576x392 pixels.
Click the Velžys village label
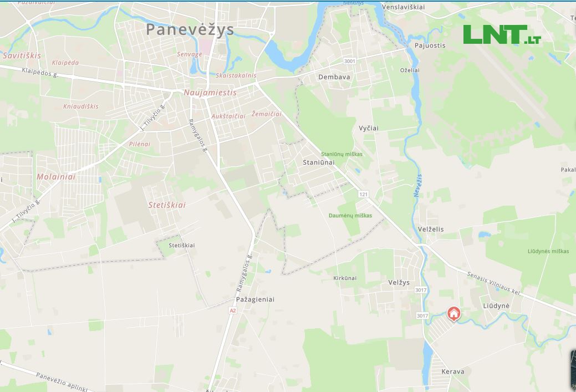click(399, 283)
